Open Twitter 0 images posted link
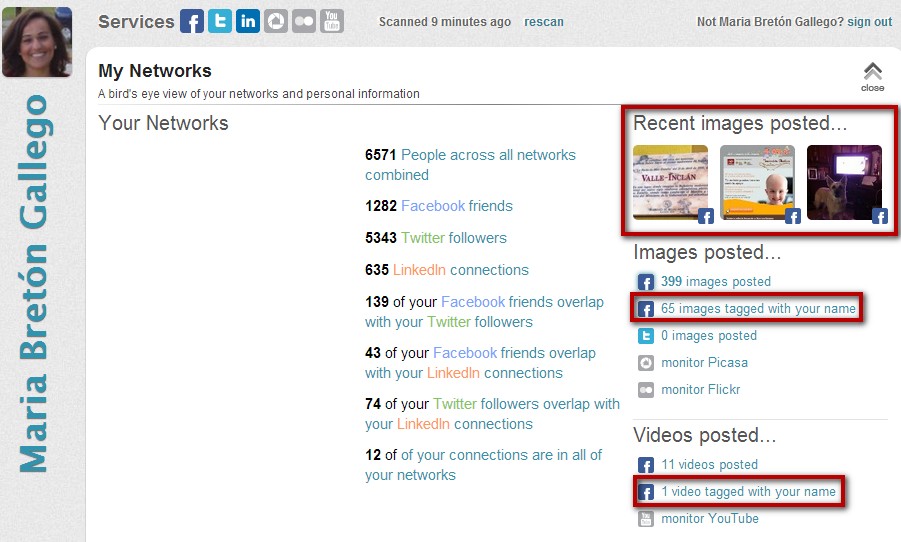The image size is (901, 542). pos(709,336)
